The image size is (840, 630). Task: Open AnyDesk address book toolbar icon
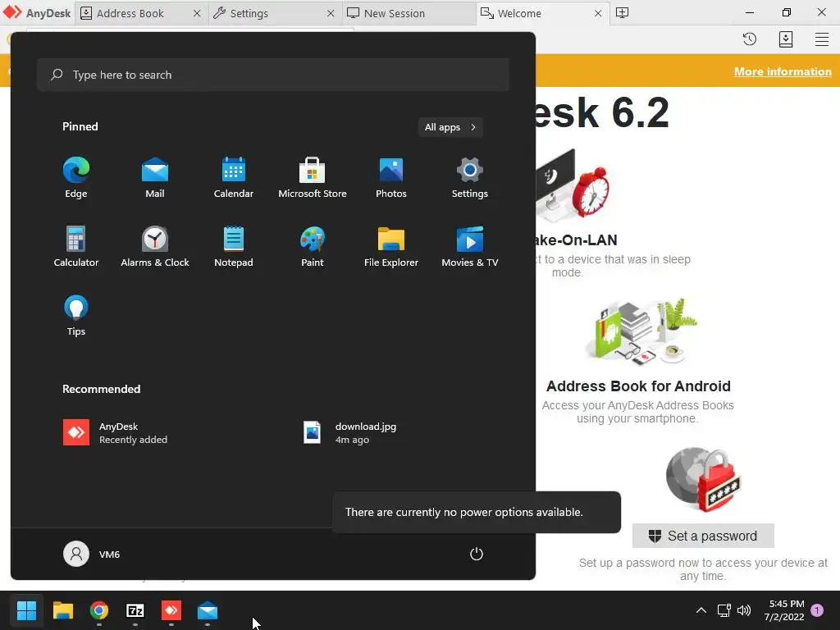(x=785, y=39)
